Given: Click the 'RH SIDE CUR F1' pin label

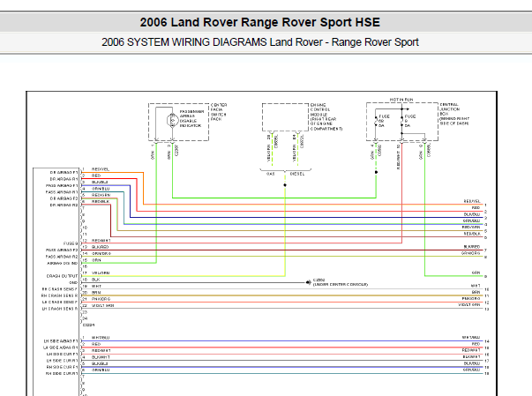Looking at the screenshot, I should point(63,367).
